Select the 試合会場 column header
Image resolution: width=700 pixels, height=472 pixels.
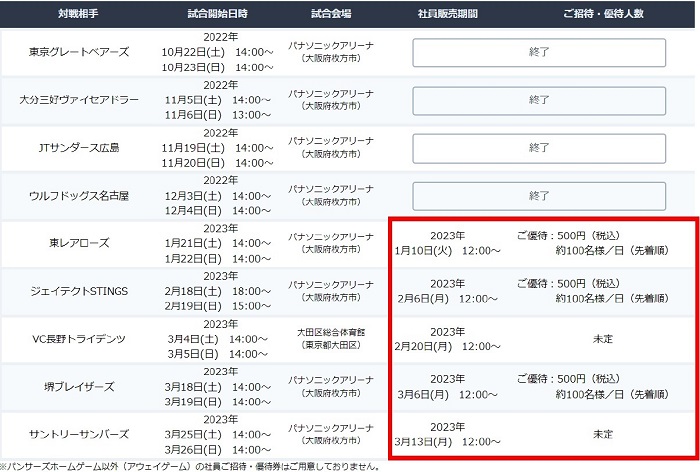tap(331, 14)
